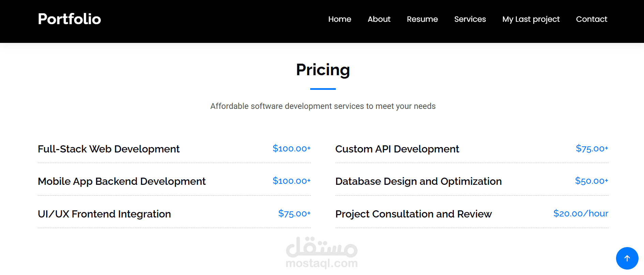This screenshot has height=275, width=644.
Task: Click the $20.00/hour price
Action: pyautogui.click(x=581, y=213)
